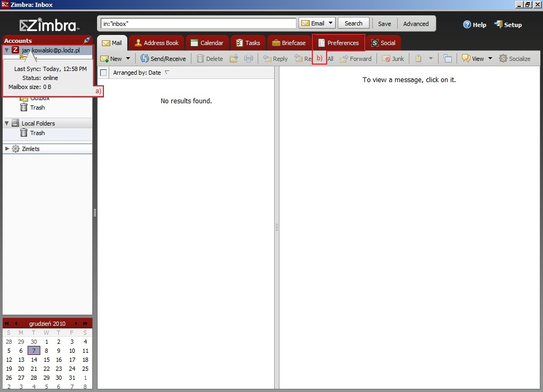Screen dimensions: 543x392
Task: Open the Setup link
Action: pyautogui.click(x=508, y=24)
